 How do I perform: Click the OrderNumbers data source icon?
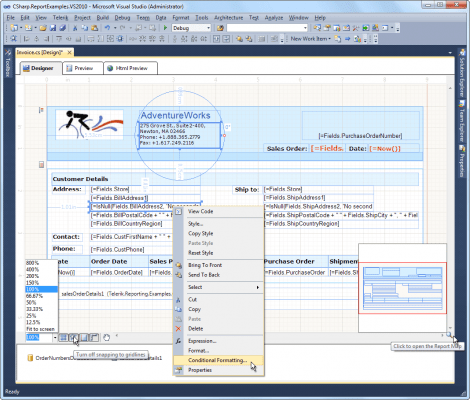[30, 358]
